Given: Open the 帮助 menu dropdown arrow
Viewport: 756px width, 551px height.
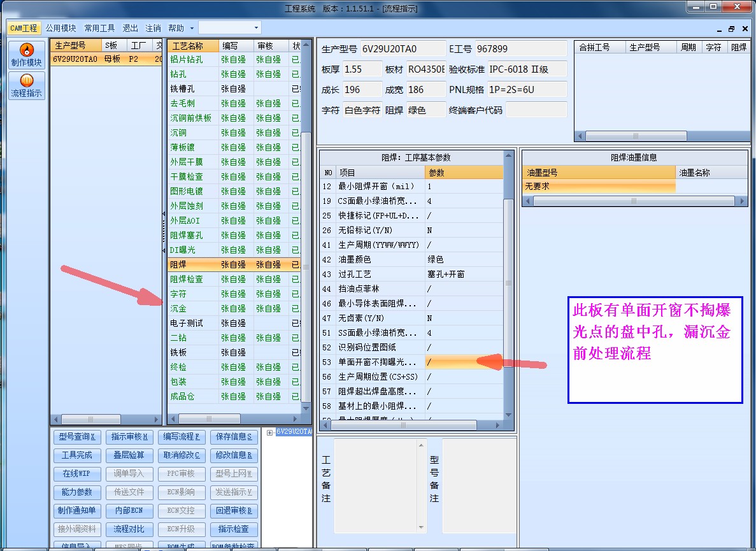Looking at the screenshot, I should tap(192, 29).
